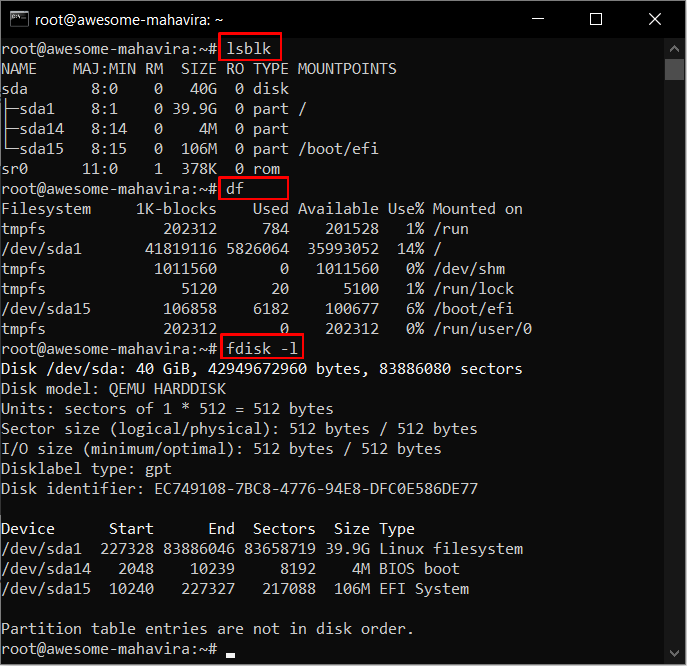Viewport: 687px width, 666px height.
Task: Click the scrollbar down arrow
Action: (674, 653)
